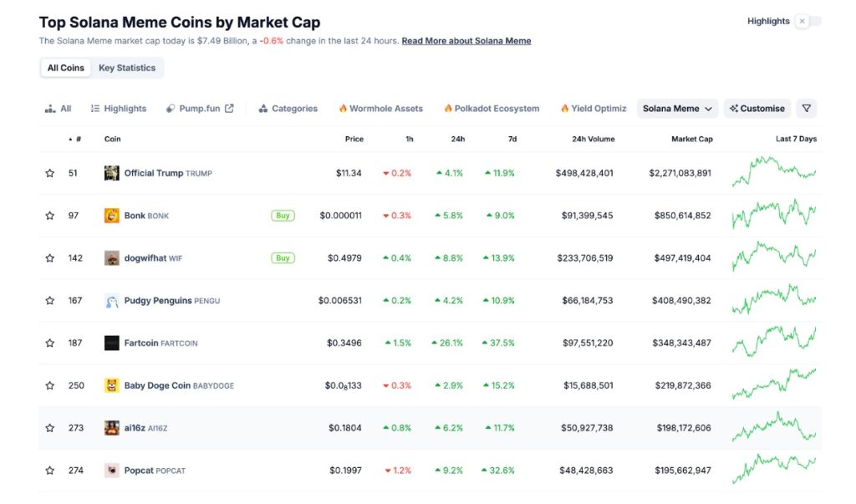Screen dimensions: 856x504
Task: Open Official Trump 7-day sparkline chart
Action: [x=774, y=171]
